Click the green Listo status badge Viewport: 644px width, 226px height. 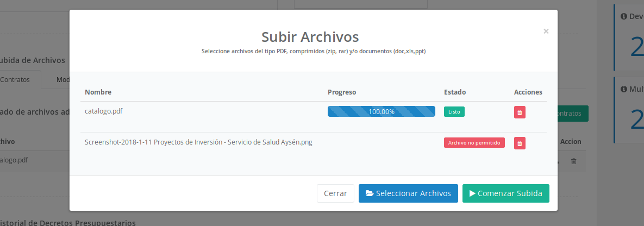pos(454,111)
